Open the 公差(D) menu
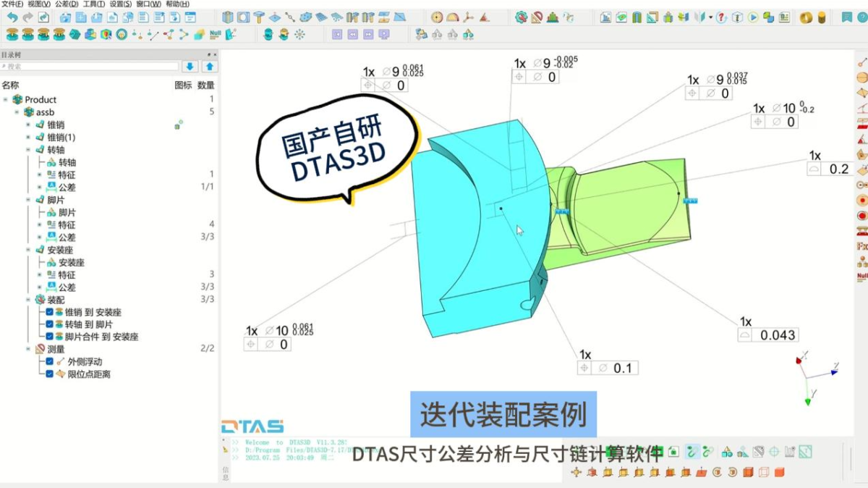868x488 pixels. 67,4
